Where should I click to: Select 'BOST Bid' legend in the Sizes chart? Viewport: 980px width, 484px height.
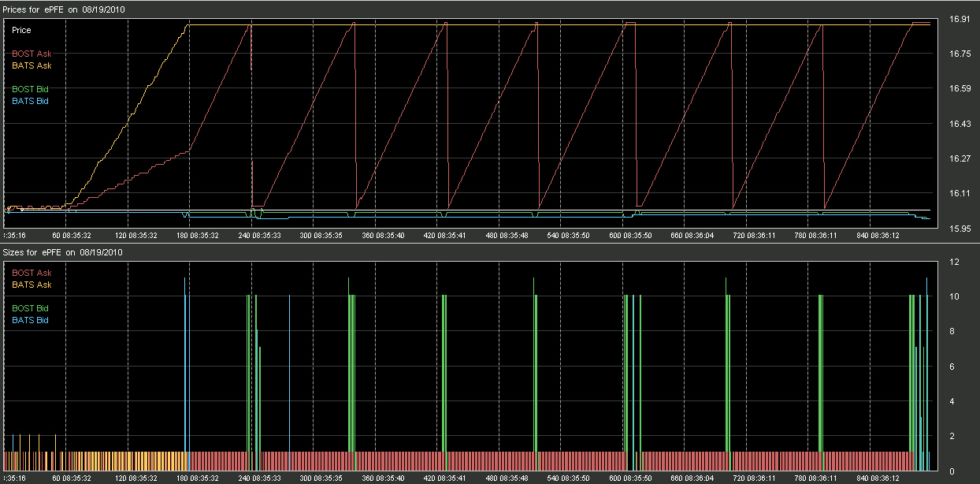tap(31, 308)
